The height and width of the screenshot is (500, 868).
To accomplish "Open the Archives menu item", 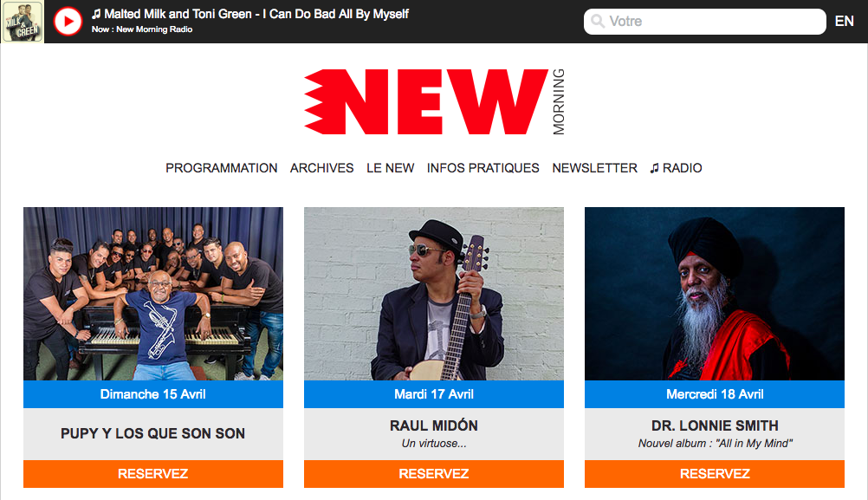I will [321, 168].
